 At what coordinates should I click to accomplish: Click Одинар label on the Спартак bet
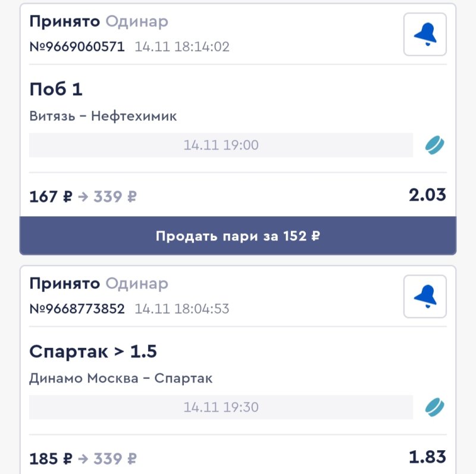(137, 284)
